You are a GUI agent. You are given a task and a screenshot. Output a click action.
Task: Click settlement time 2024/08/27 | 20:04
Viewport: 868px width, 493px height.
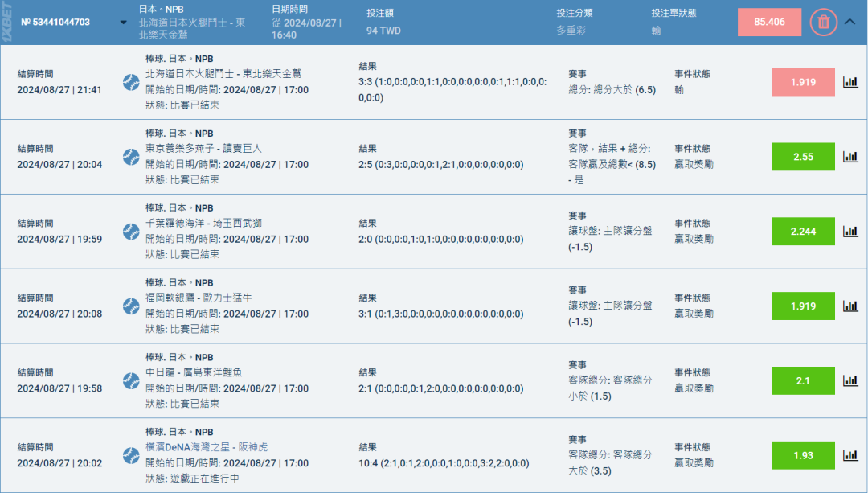[x=59, y=165]
